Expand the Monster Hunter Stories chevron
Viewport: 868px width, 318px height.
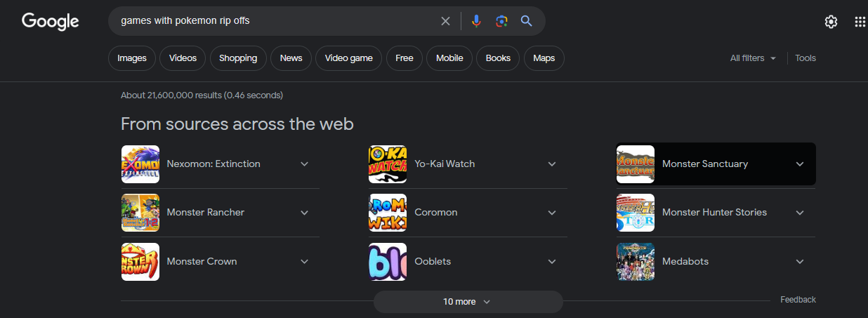point(800,213)
